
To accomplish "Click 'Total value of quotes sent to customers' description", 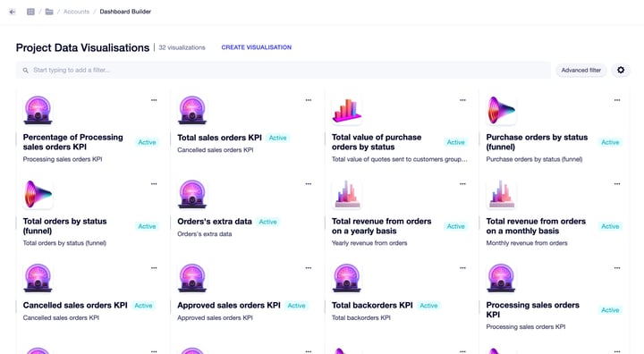I will click(x=399, y=159).
